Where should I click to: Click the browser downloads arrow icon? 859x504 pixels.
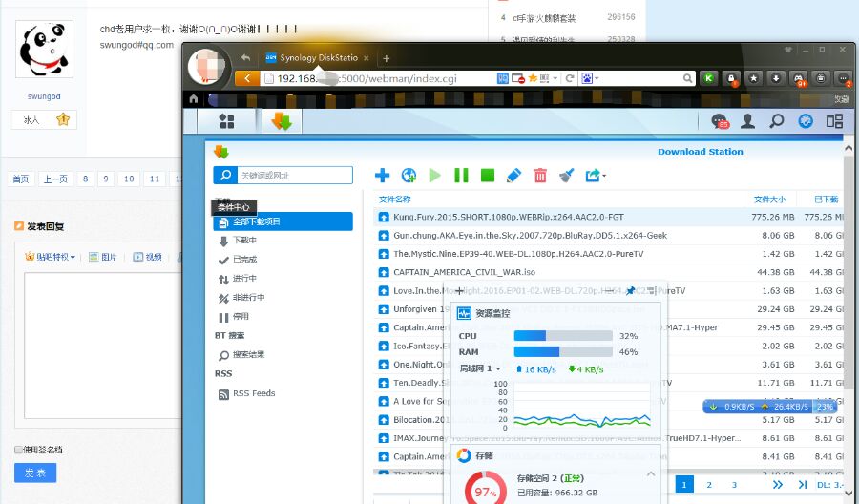[x=776, y=78]
